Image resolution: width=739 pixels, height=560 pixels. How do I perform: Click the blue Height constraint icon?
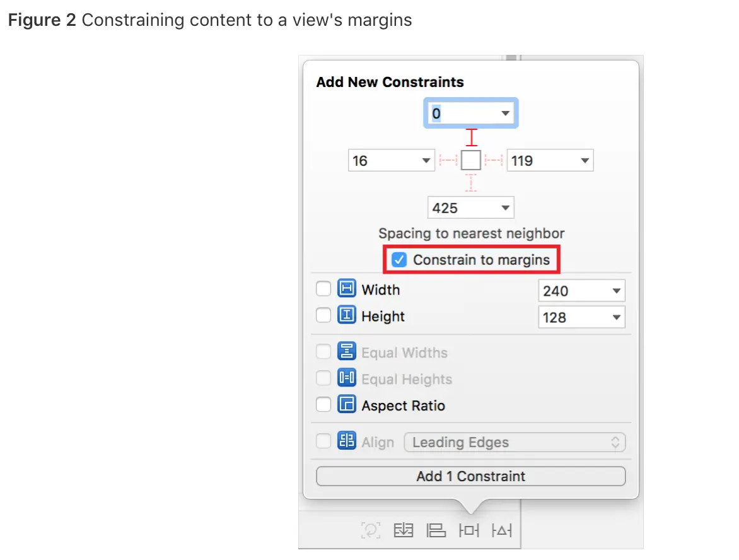(x=346, y=315)
